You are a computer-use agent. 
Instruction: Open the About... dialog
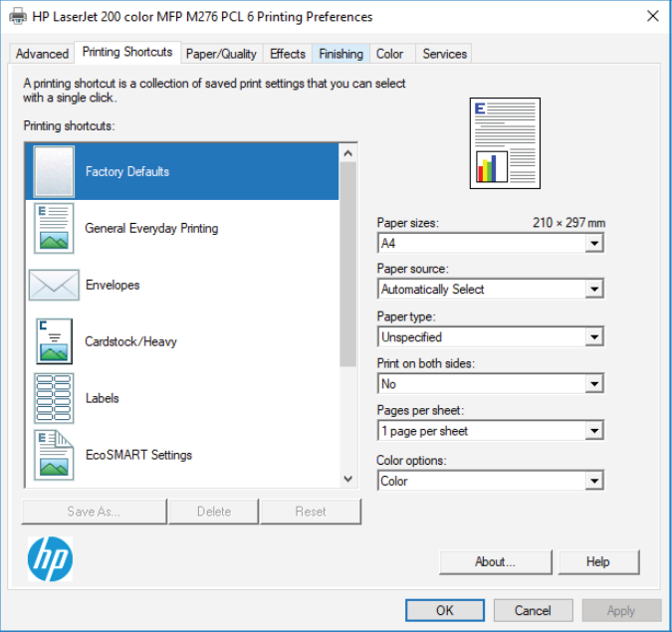(x=496, y=561)
